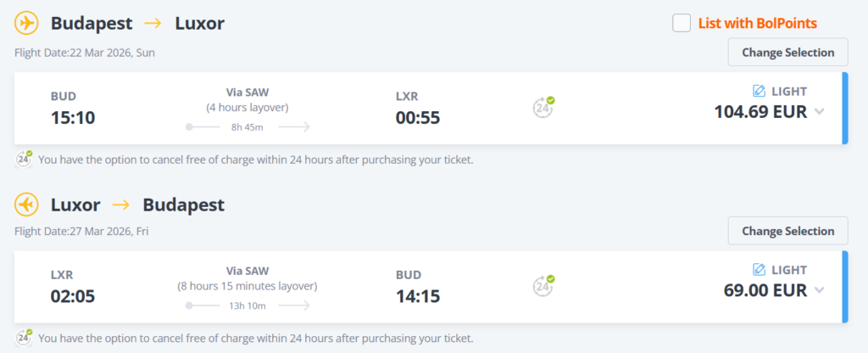868x353 pixels.
Task: Click the 13h 10m flight duration line
Action: pyautogui.click(x=248, y=305)
